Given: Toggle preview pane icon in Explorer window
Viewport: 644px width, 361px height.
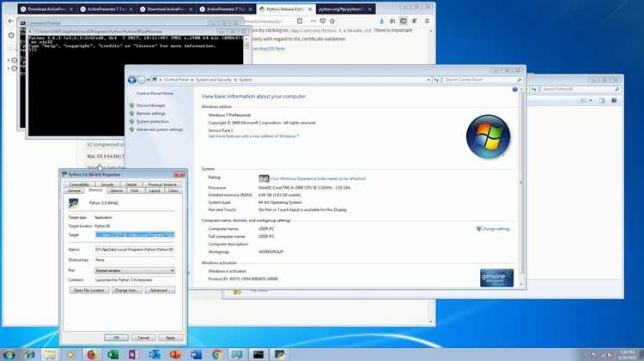Looking at the screenshot, I should [602, 100].
